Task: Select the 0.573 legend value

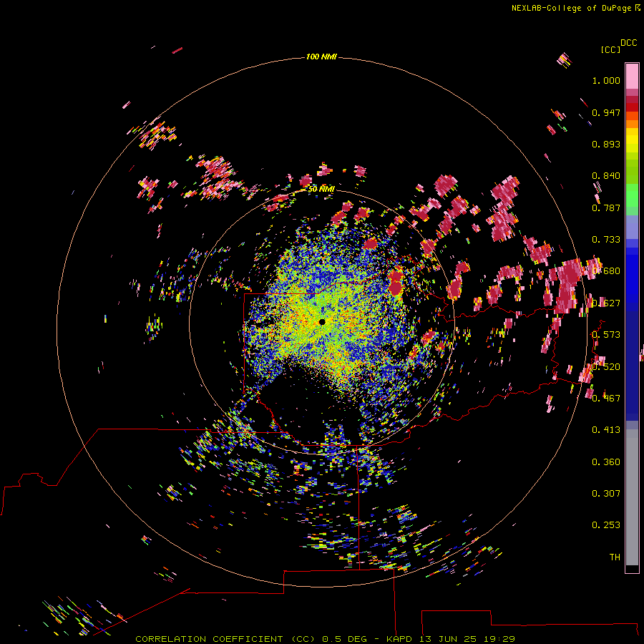Action: coord(606,335)
